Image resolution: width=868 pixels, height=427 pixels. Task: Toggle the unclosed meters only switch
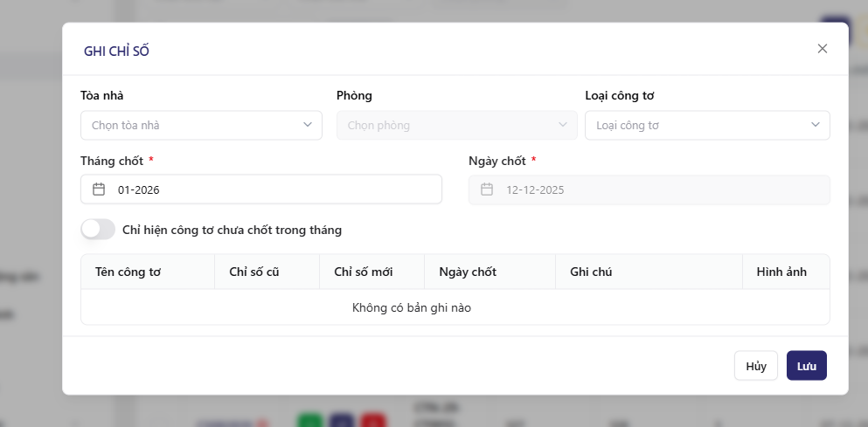pyautogui.click(x=98, y=230)
